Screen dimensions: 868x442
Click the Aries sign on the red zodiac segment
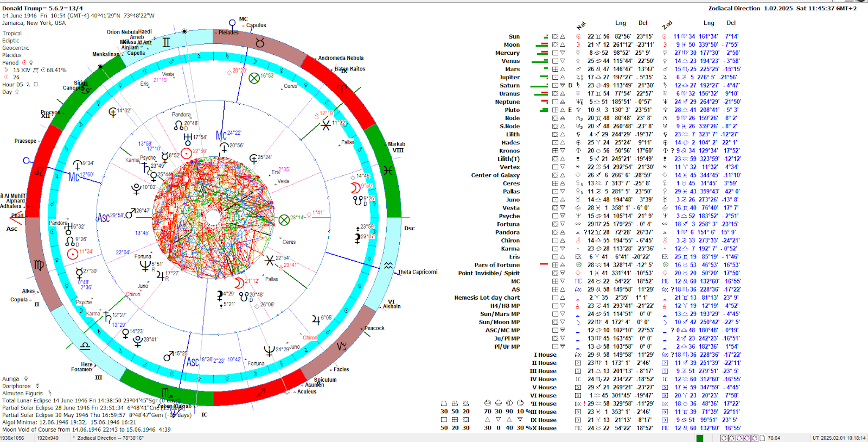341,89
